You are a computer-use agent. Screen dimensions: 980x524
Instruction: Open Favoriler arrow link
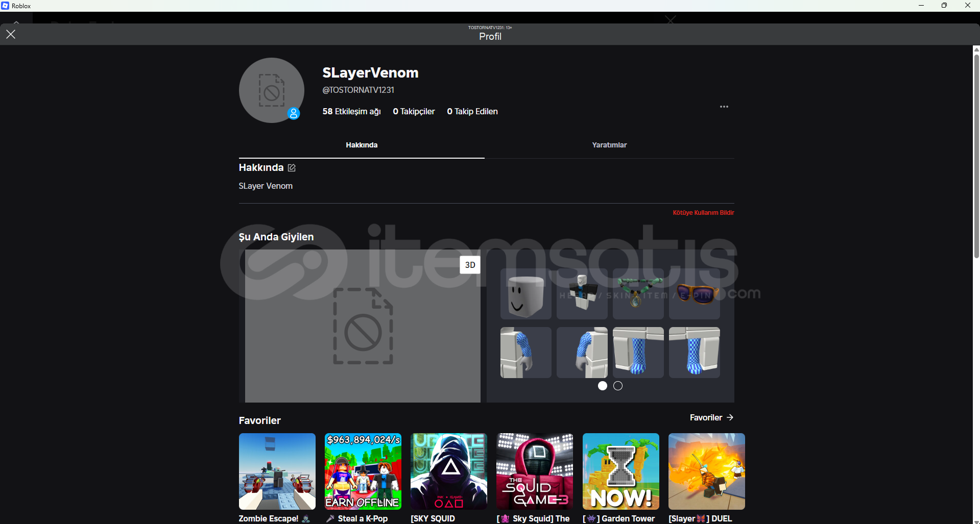pyautogui.click(x=711, y=417)
